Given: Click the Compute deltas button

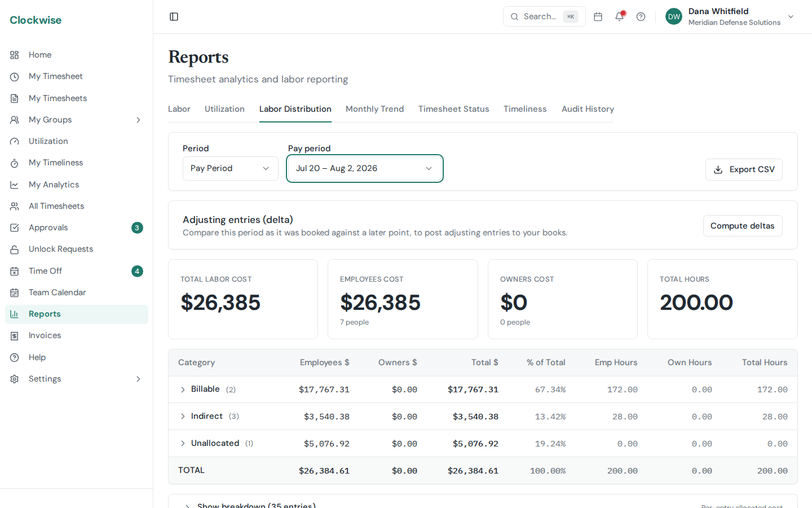Looking at the screenshot, I should coord(743,226).
